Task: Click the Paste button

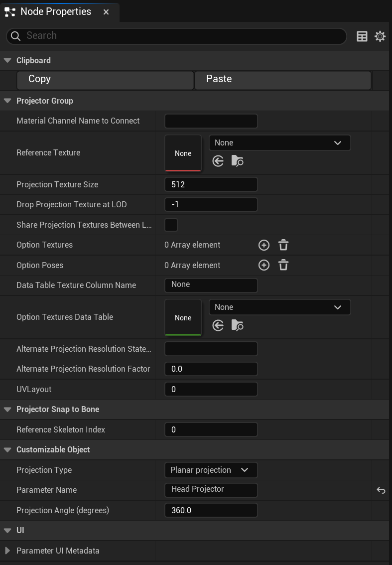Action: coord(283,80)
